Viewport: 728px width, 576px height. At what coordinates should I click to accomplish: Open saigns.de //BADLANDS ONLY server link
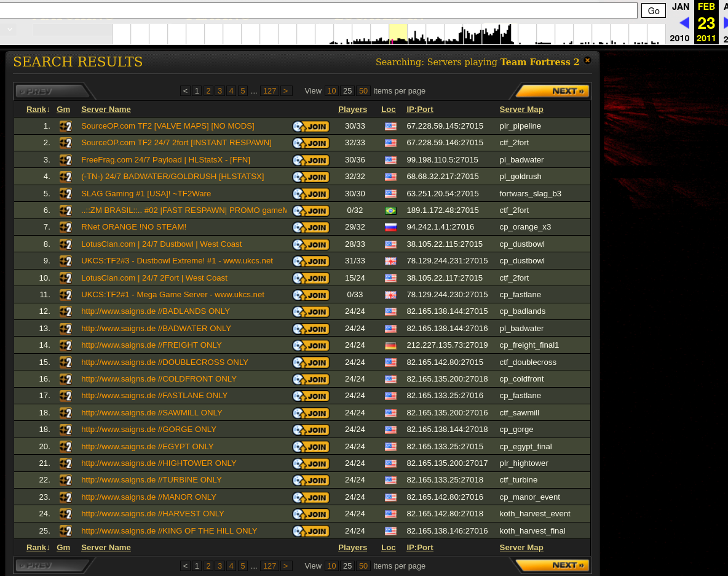156,311
